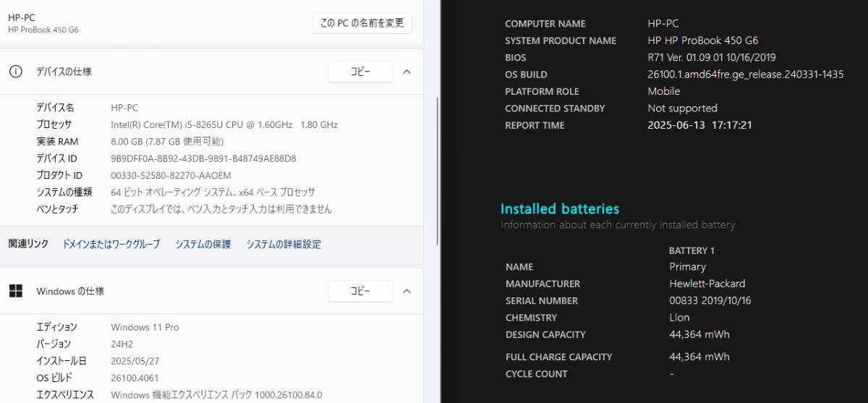868x403 pixels.
Task: Click the Windows logo icon
Action: click(15, 291)
